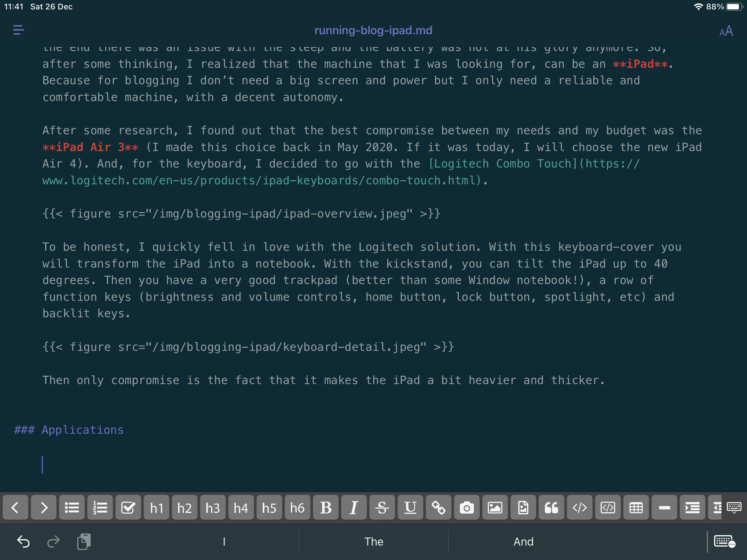Insert an image from library

click(x=495, y=507)
